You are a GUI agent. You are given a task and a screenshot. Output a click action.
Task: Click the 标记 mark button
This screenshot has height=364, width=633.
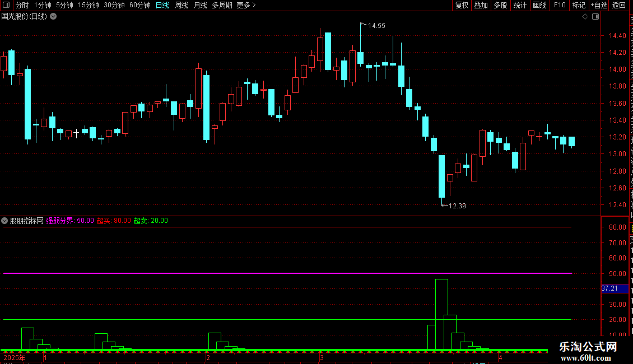pos(579,5)
